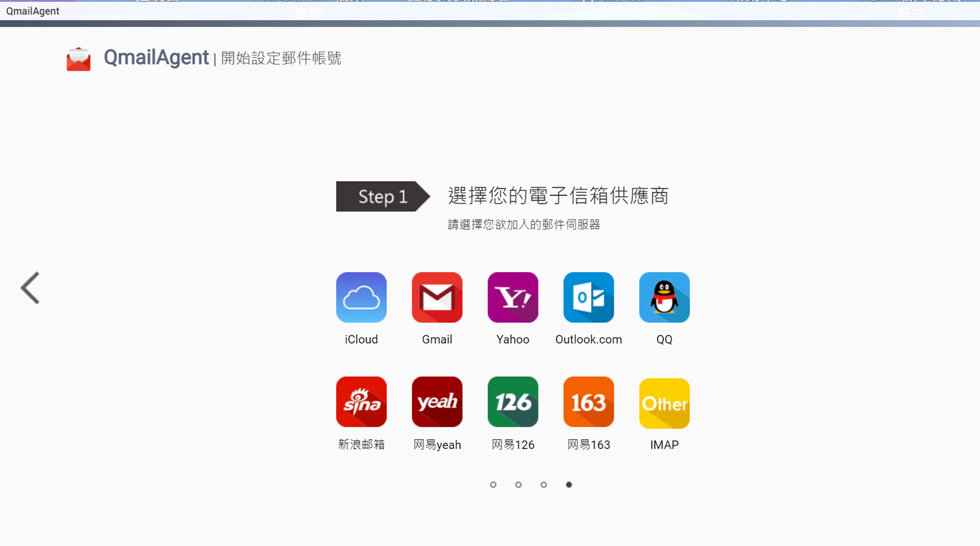Jump to the third page dot

click(x=543, y=485)
